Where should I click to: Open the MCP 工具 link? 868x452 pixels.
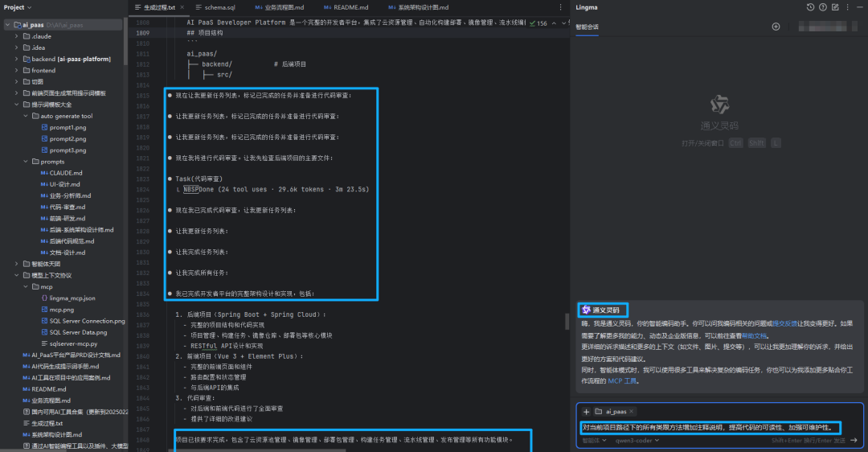621,381
